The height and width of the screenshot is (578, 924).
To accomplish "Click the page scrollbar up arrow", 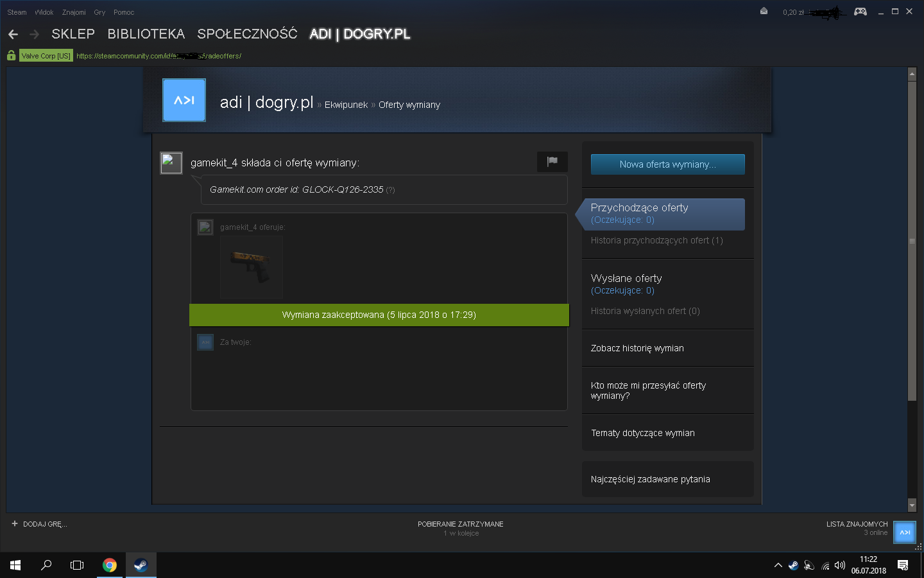I will [912, 74].
